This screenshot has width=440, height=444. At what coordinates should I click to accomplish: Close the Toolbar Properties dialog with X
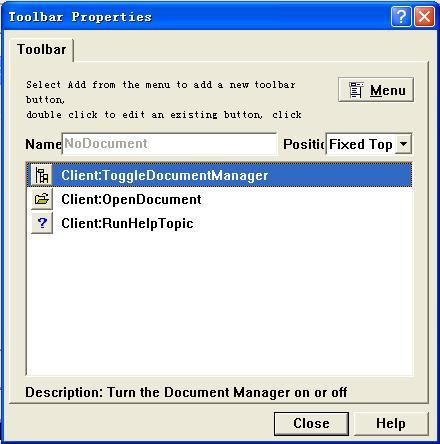tap(424, 16)
